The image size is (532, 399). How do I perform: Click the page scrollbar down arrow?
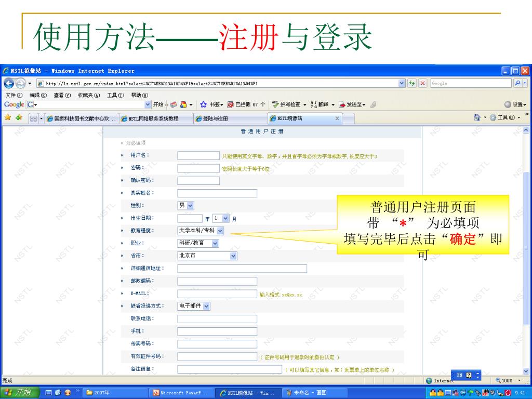(526, 371)
